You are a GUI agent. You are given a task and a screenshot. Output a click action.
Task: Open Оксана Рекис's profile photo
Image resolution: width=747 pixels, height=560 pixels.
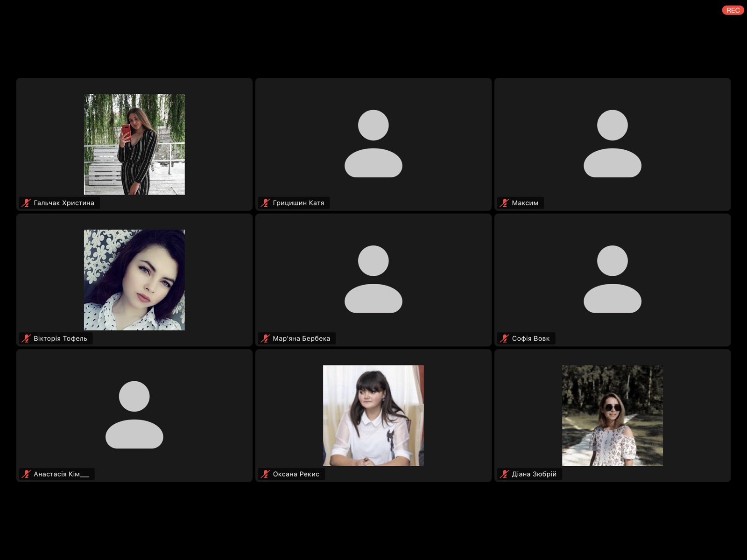click(373, 415)
